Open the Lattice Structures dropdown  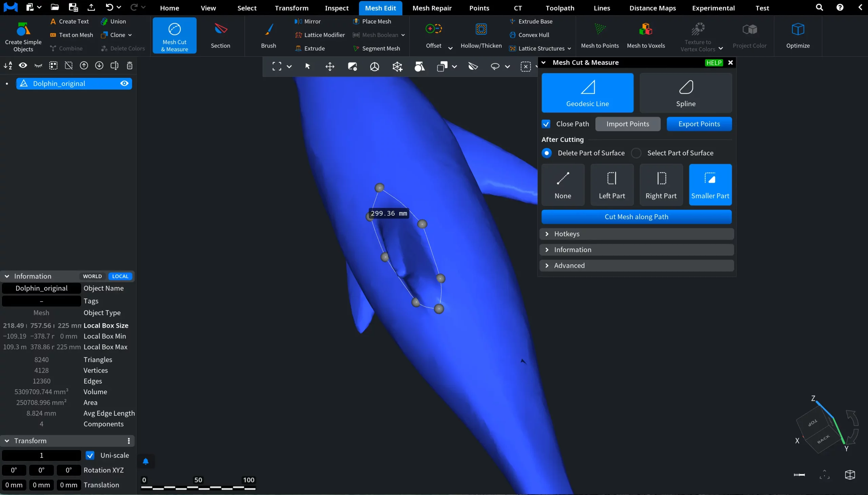[x=569, y=49]
